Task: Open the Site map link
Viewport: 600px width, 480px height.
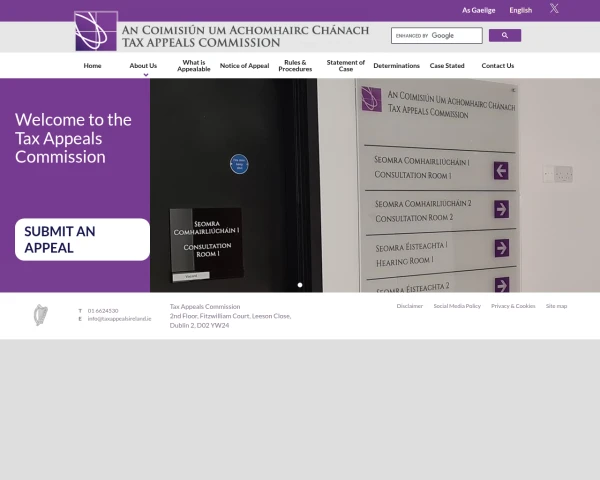Action: (556, 306)
